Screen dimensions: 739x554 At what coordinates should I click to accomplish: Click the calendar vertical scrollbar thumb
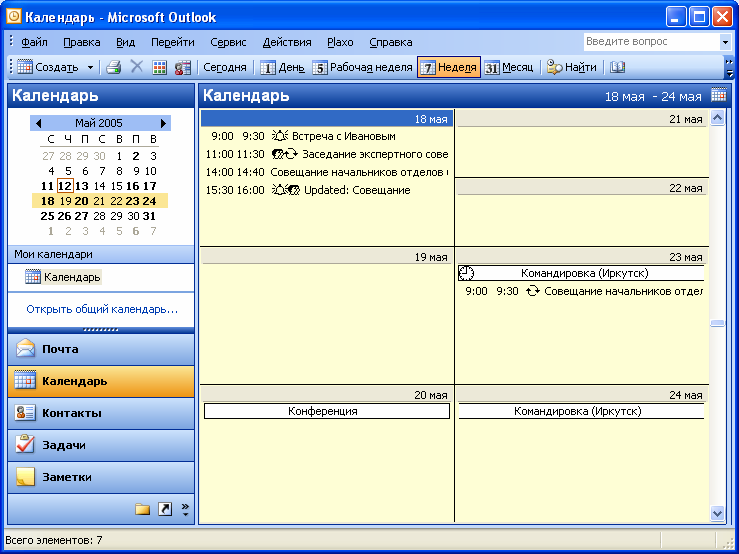pyautogui.click(x=717, y=323)
